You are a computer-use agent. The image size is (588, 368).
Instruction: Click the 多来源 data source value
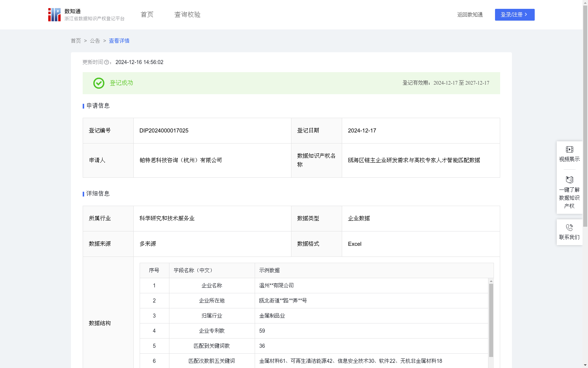pos(148,244)
